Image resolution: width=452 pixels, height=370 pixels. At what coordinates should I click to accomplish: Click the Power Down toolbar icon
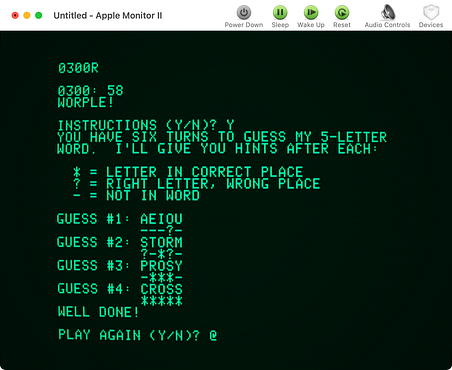tap(244, 13)
